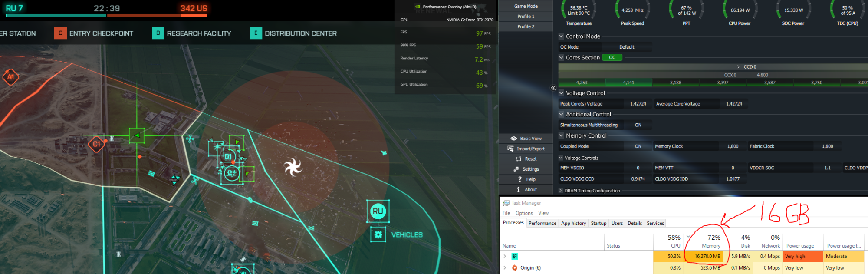Click the Task Manager window icon

[506, 203]
